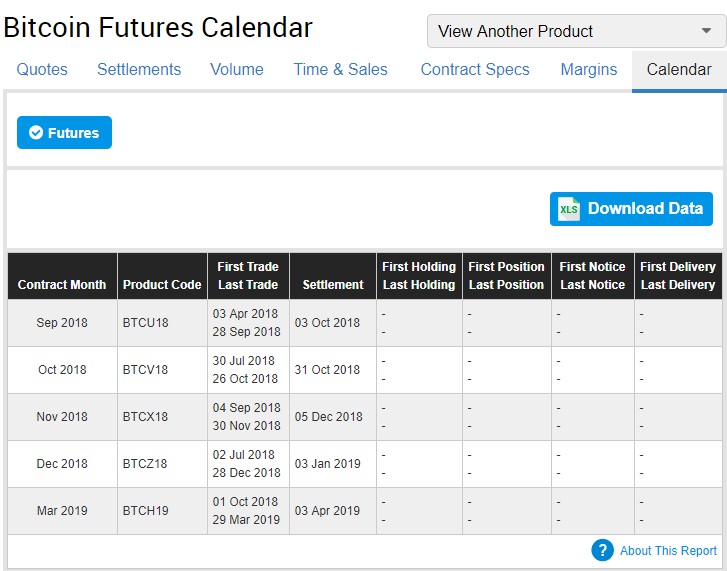Click the blue question mark help icon
727x571 pixels.
602,551
